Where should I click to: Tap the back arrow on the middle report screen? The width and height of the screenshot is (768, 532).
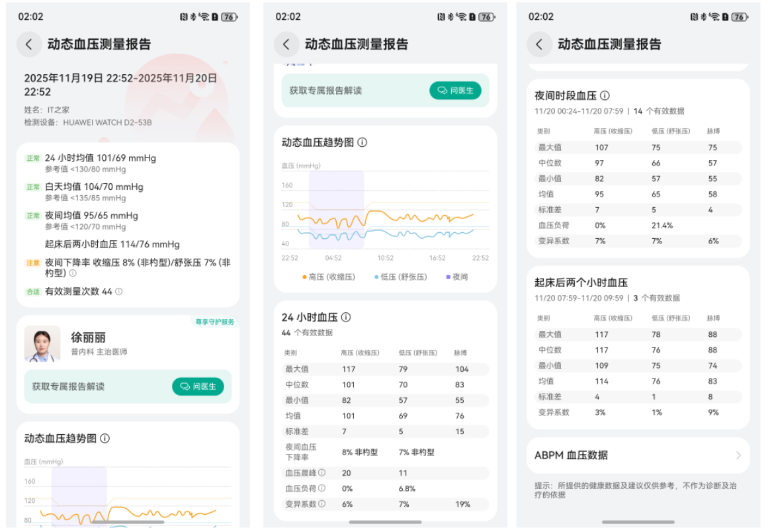pos(285,44)
